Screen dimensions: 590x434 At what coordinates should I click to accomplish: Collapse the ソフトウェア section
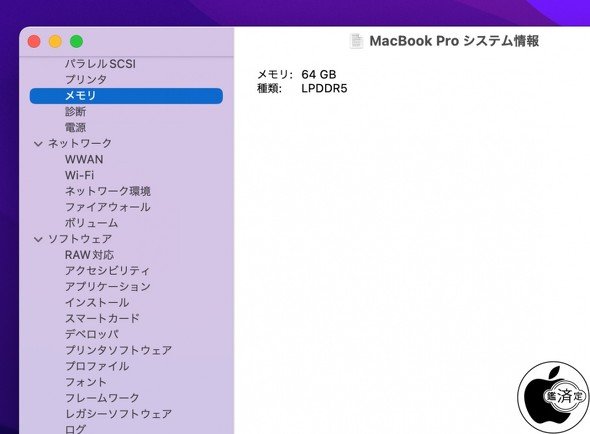[x=38, y=239]
